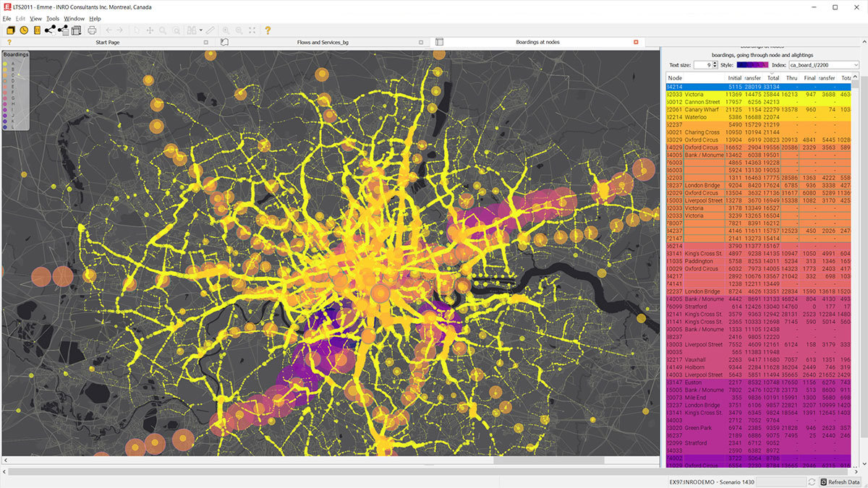Screen dimensions: 868x488
Task: Switch to the Flows and Services_bg tab
Action: click(323, 43)
